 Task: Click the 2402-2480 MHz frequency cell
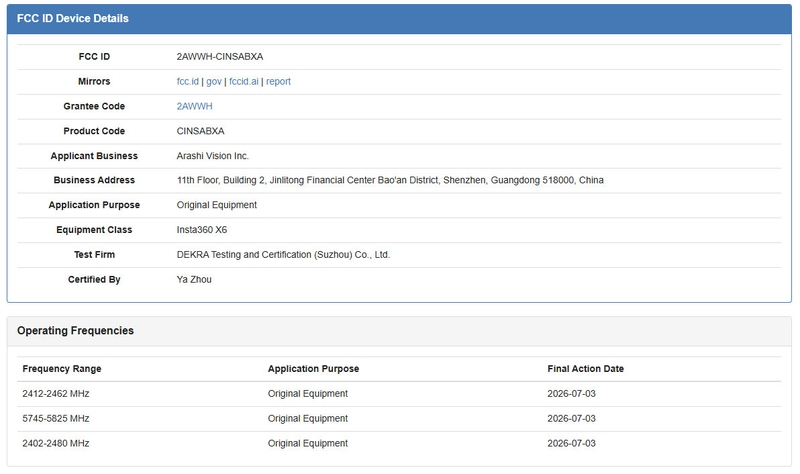pyautogui.click(x=56, y=443)
